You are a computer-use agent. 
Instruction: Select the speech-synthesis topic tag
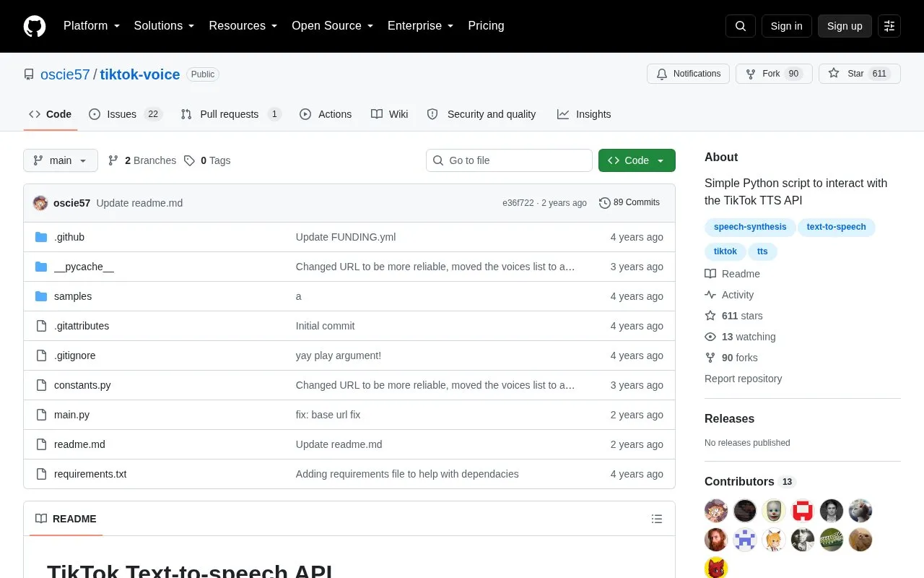(750, 227)
